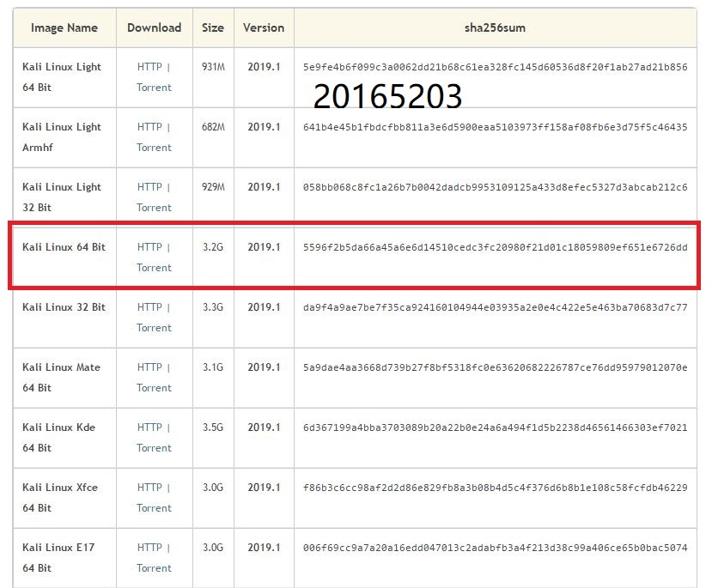Open HTTP link for Kali Linux Xfce 64 Bit
The height and width of the screenshot is (588, 712).
149,488
